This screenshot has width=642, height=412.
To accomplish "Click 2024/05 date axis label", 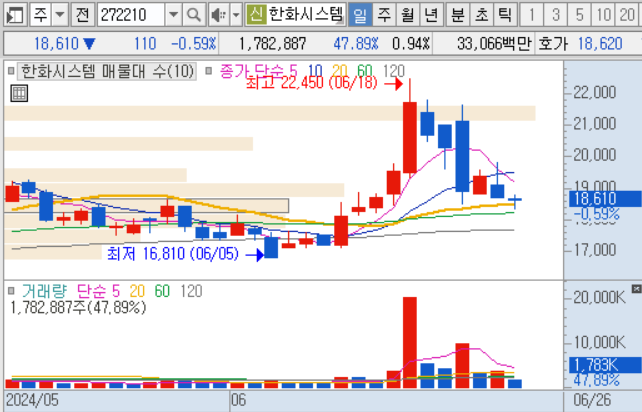I will (x=32, y=400).
